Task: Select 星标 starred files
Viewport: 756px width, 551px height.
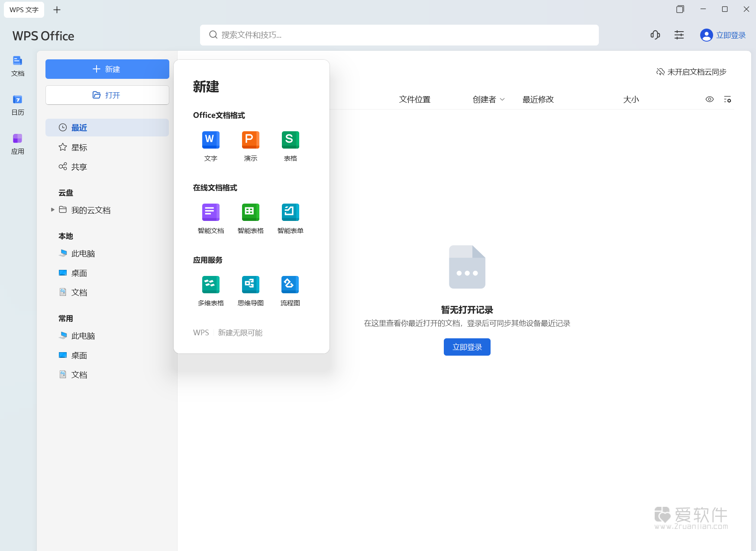Action: click(107, 147)
